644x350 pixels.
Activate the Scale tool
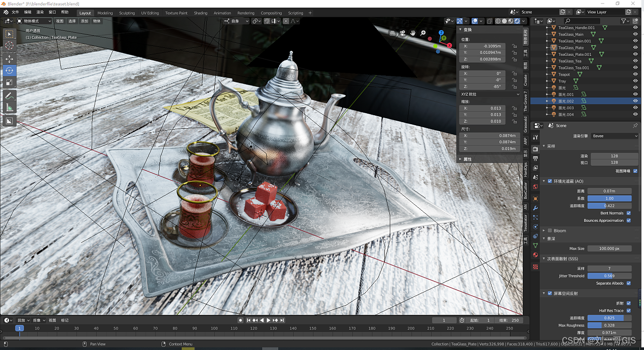pos(10,82)
